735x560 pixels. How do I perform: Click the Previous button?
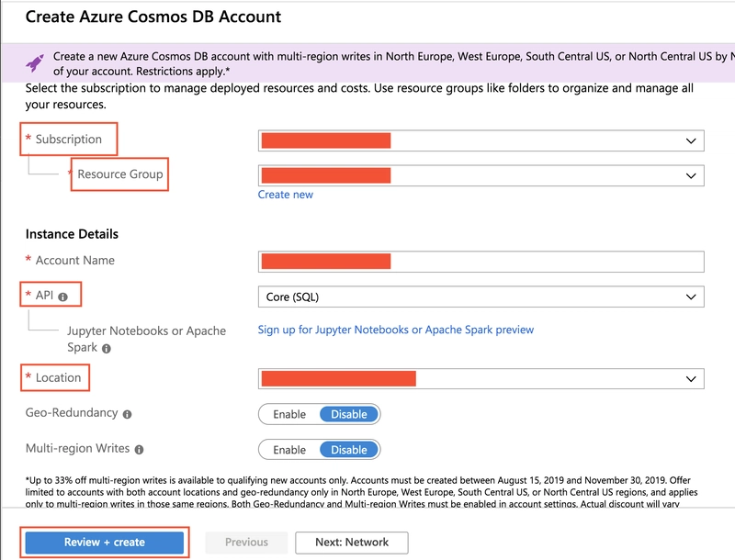pos(246,543)
